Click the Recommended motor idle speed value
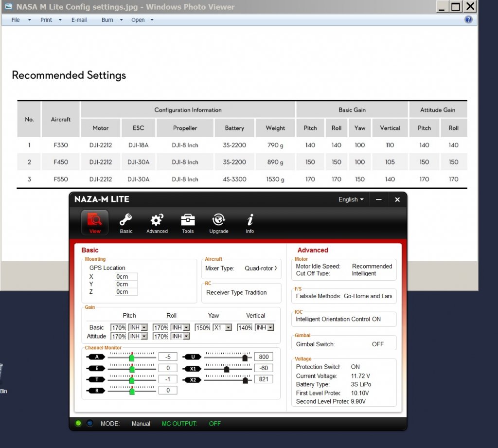This screenshot has width=498, height=448. point(372,266)
